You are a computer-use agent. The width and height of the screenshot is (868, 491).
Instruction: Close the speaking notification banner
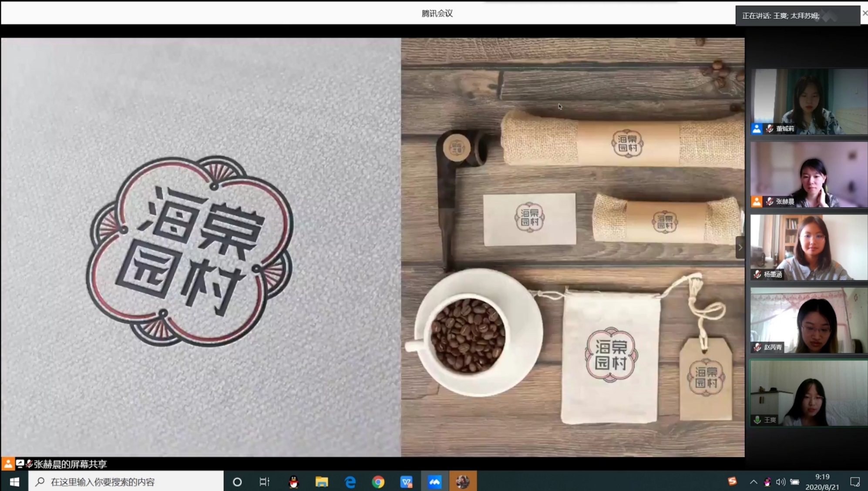(865, 13)
